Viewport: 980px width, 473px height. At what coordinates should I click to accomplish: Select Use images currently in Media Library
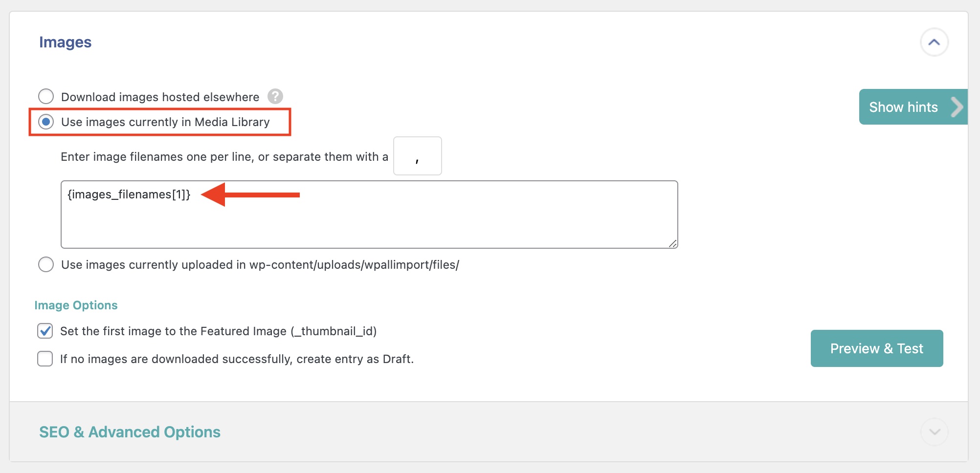[x=46, y=122]
